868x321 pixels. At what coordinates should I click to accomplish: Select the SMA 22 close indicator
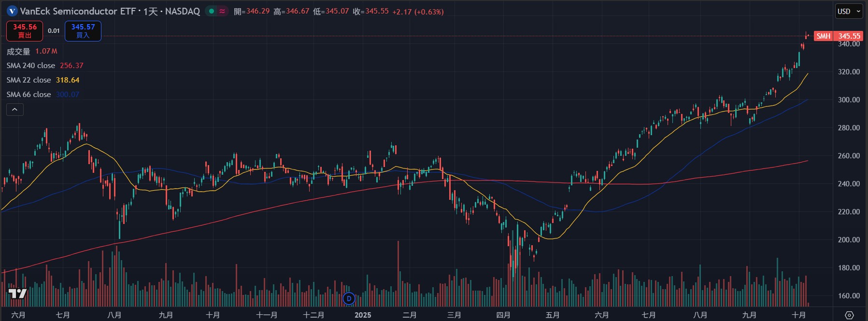(28, 80)
